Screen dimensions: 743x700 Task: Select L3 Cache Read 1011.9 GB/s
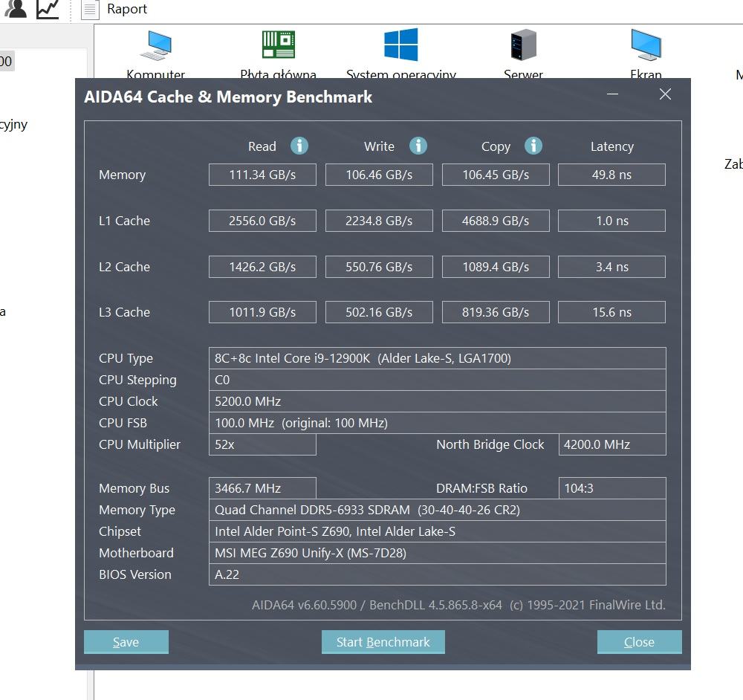click(x=262, y=312)
